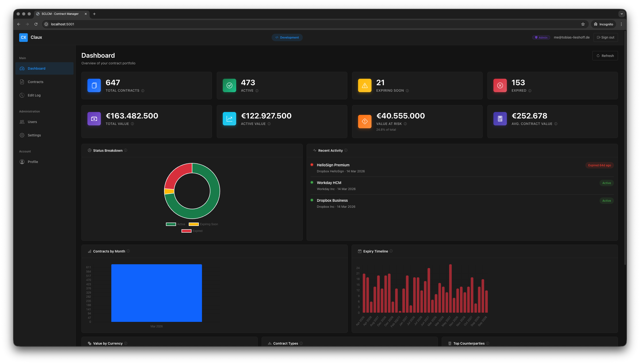This screenshot has height=364, width=640.
Task: Click the Claux CX logo
Action: click(23, 37)
